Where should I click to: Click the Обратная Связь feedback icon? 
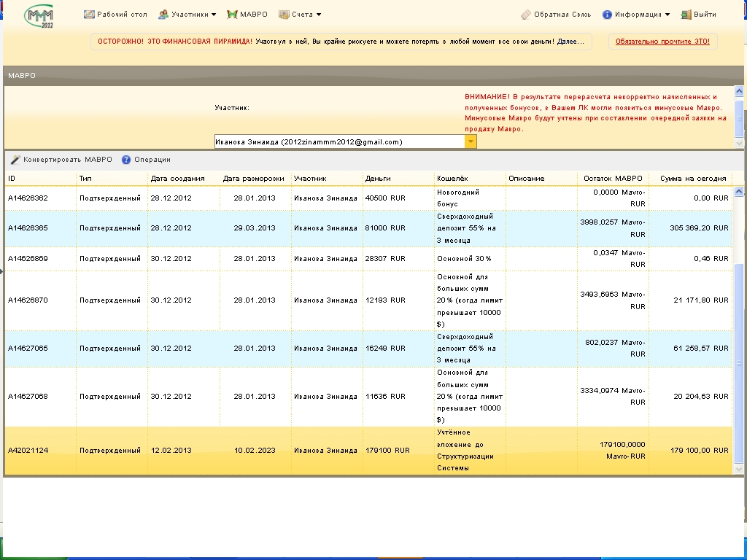click(526, 15)
